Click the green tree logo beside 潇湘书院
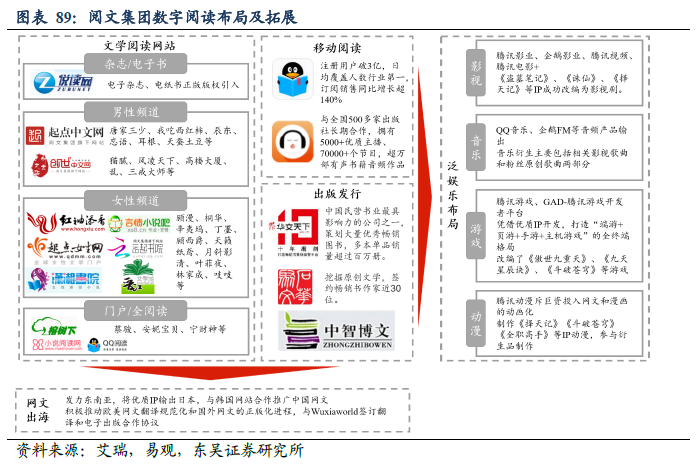Viewport: 698px width, 464px height. [138, 277]
